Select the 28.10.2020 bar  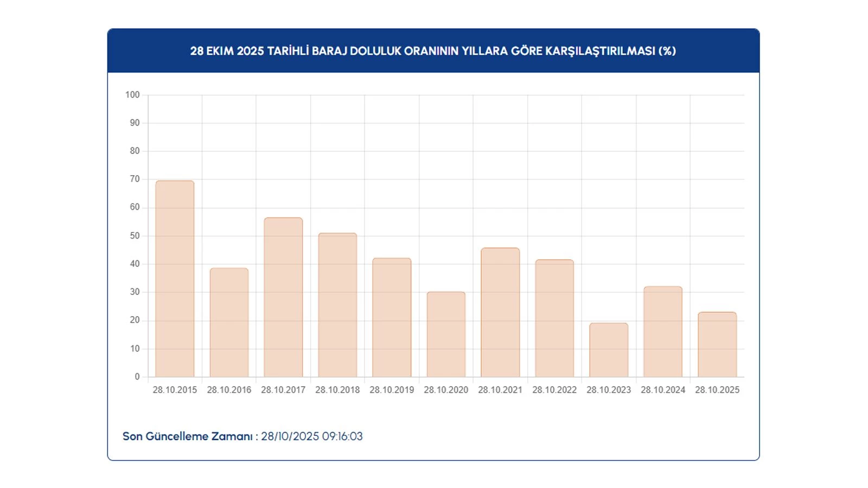pyautogui.click(x=446, y=334)
